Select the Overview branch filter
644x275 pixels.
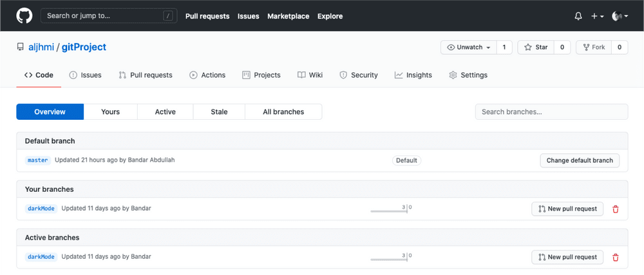tap(50, 111)
